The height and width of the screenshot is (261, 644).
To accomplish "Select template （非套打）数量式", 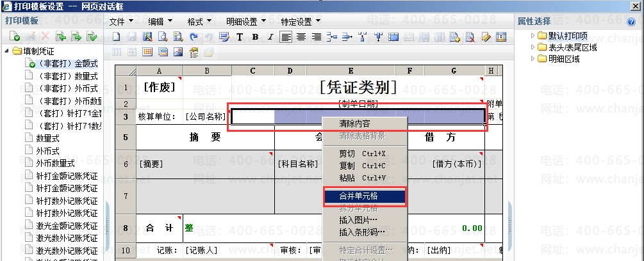I will 67,75.
